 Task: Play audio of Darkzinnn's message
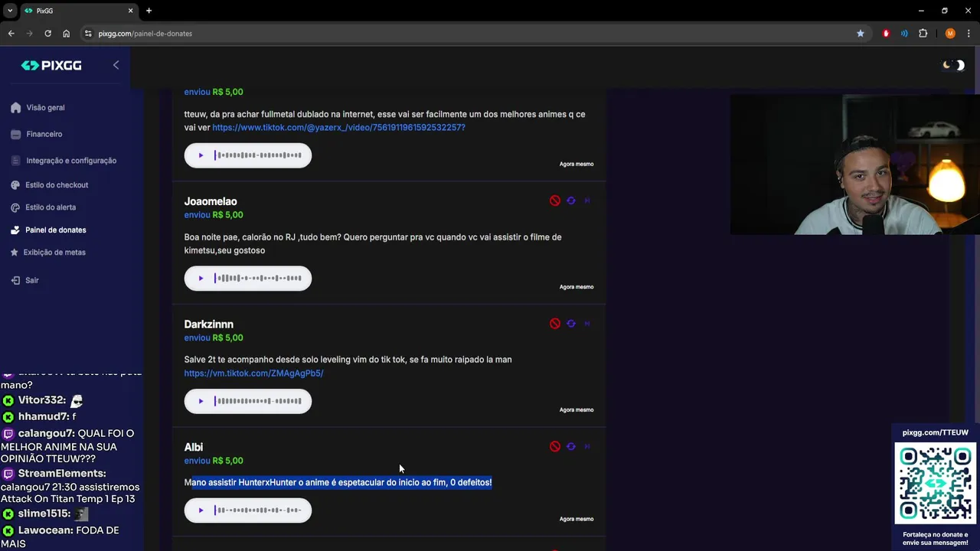[x=201, y=401]
